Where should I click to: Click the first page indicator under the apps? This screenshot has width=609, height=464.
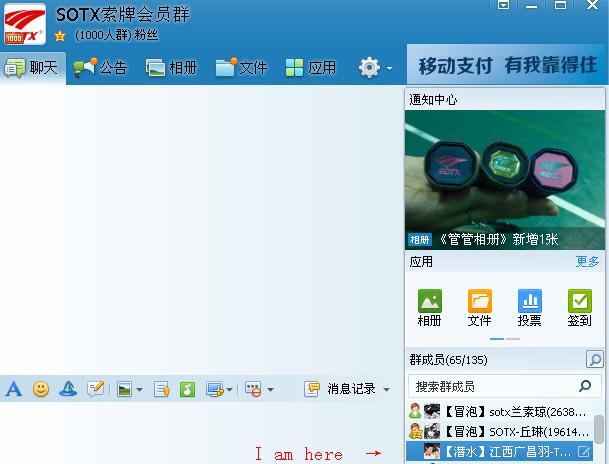497,339
